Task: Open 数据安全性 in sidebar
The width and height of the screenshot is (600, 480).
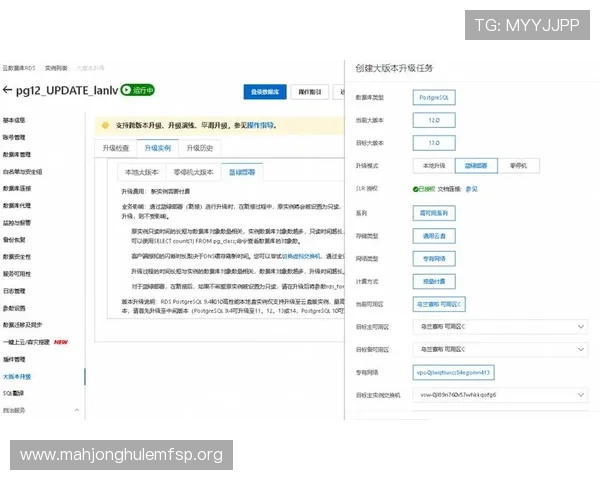Action: (16, 257)
